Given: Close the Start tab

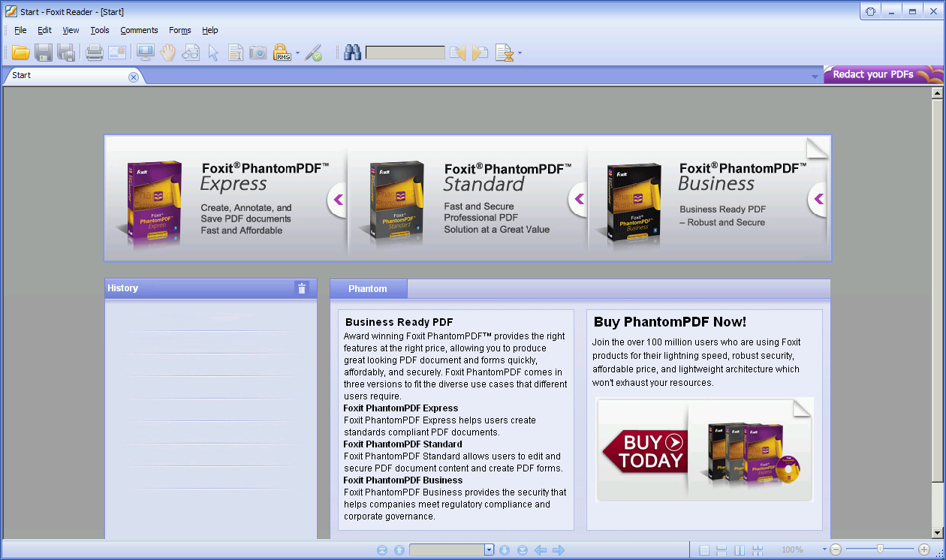Looking at the screenshot, I should click(x=134, y=77).
